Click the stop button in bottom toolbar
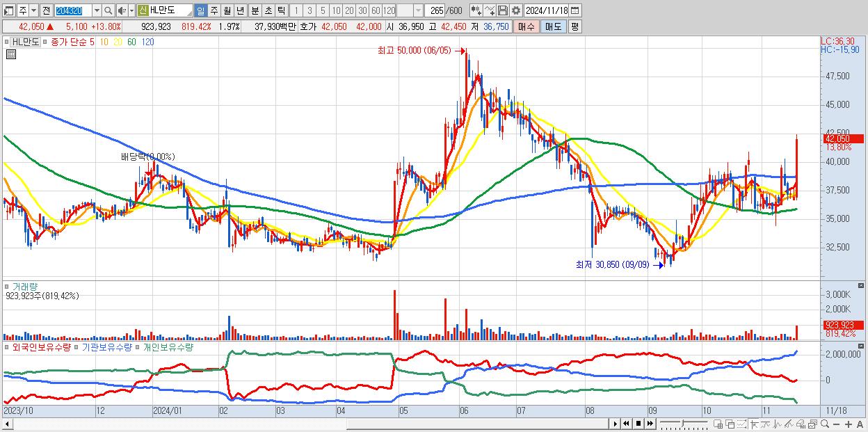Viewport: 868px width, 432px height. pyautogui.click(x=638, y=424)
